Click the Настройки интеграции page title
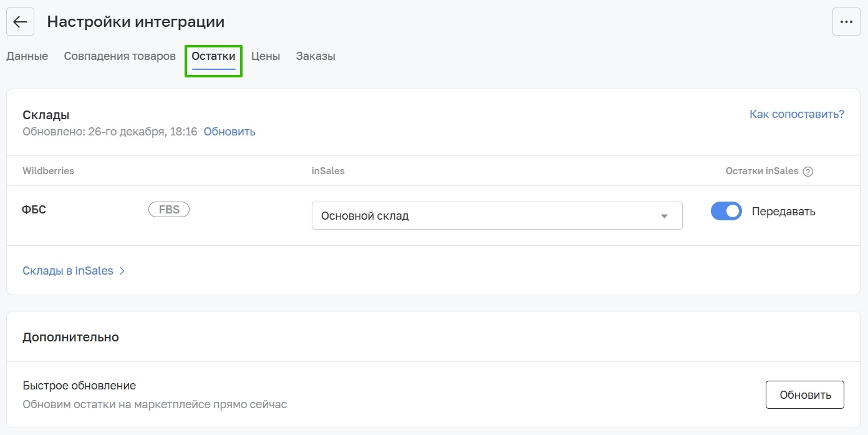Viewport: 868px width, 435px height. click(136, 22)
